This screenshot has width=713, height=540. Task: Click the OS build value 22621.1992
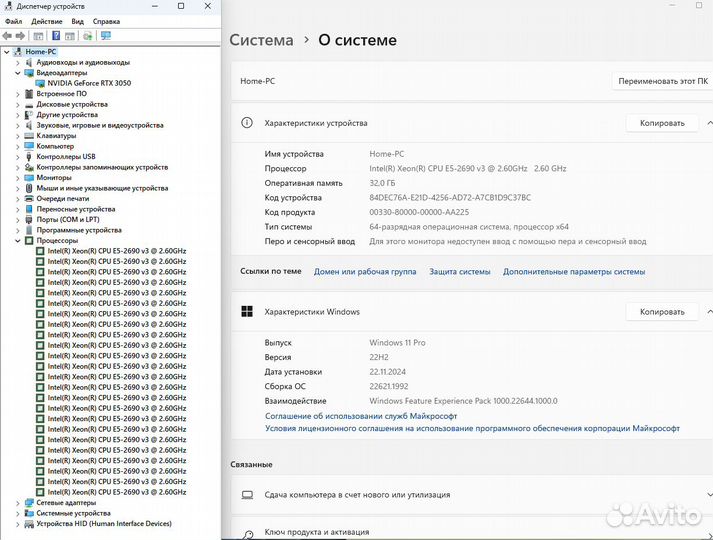[389, 386]
